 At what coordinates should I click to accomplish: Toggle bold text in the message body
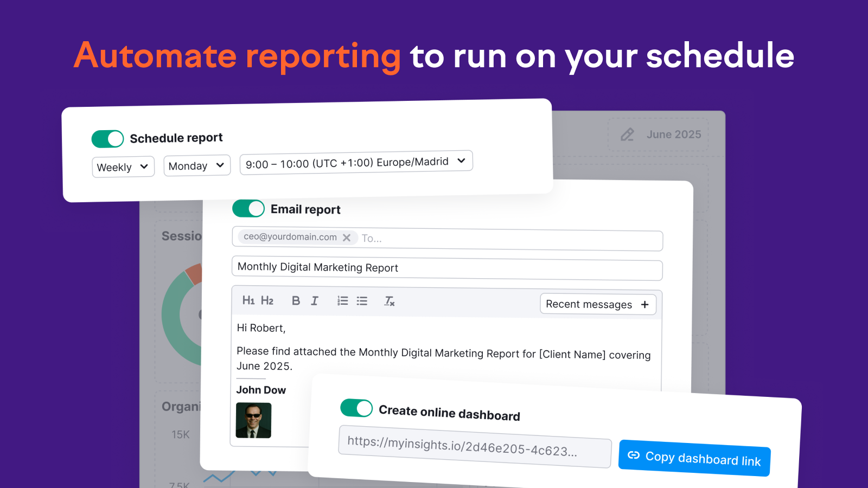click(296, 300)
